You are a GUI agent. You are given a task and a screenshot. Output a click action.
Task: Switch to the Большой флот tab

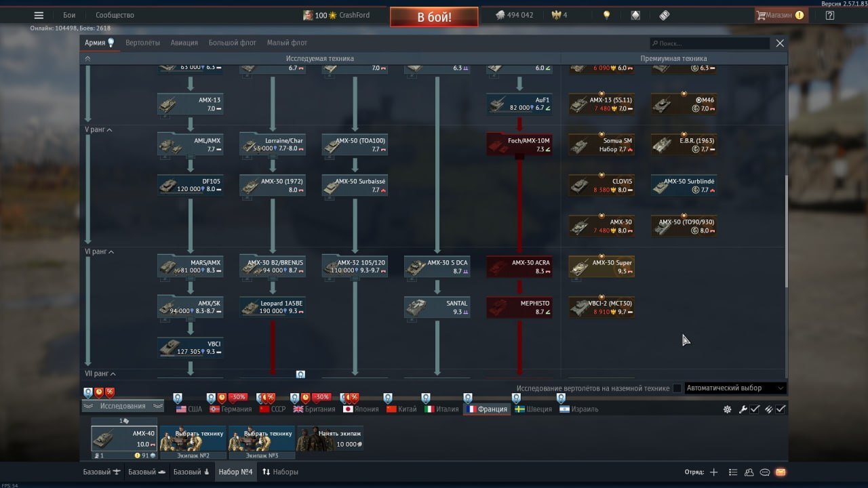[x=233, y=43]
